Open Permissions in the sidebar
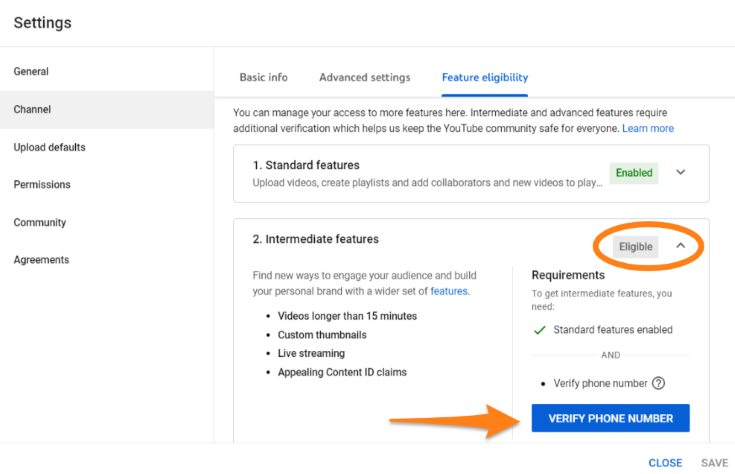Screen dimensions: 735x474 (x=41, y=185)
